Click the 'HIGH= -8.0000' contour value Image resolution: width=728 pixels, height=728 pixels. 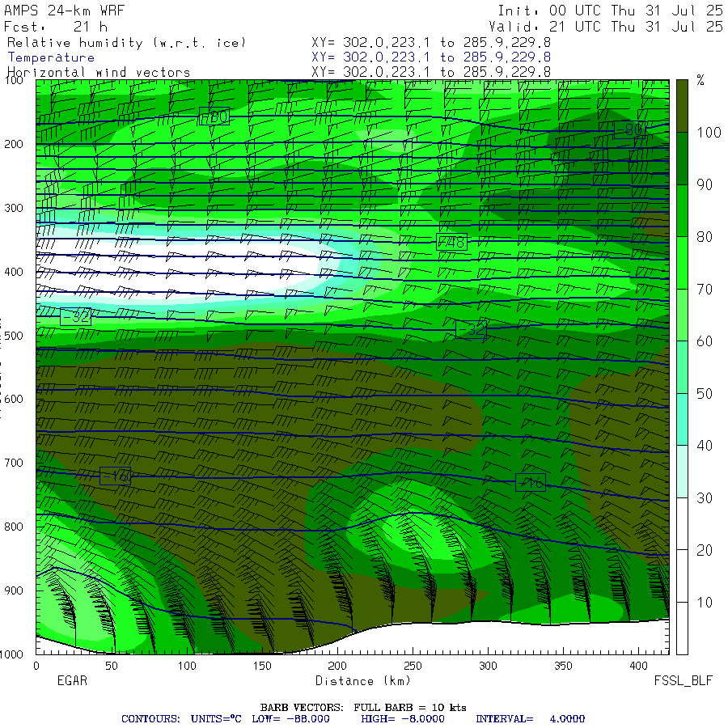[x=403, y=719]
